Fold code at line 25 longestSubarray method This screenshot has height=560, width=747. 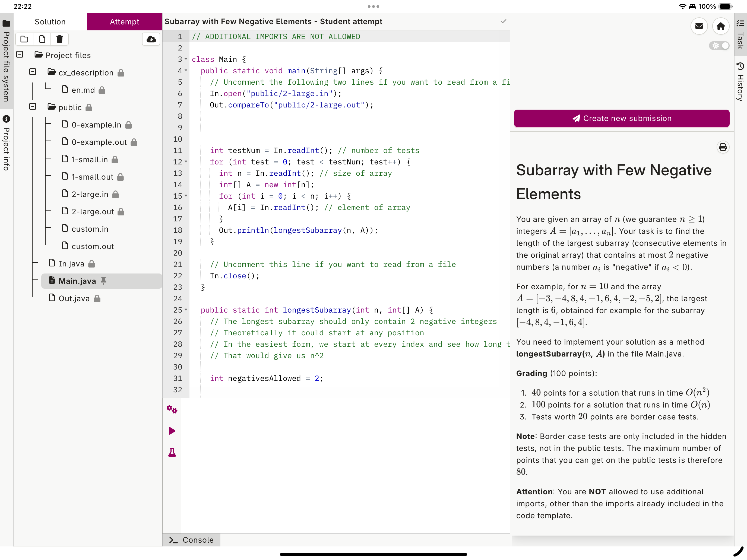click(186, 310)
